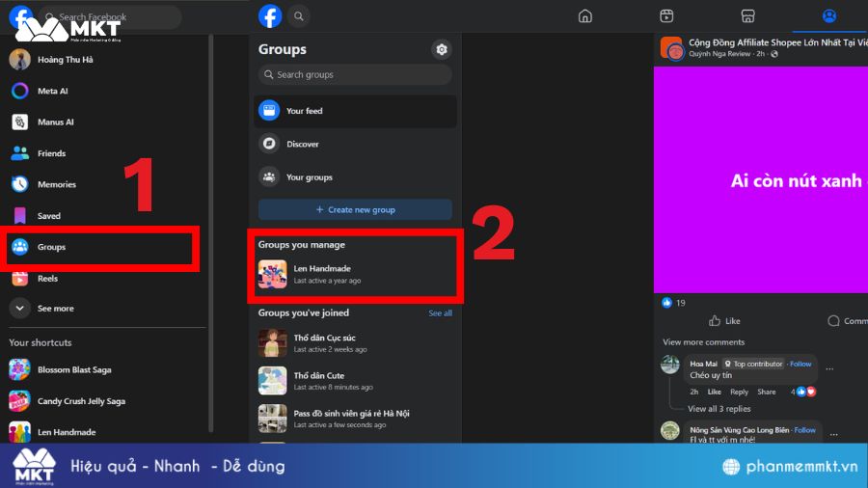Open Thổ dân Cục súc group
This screenshot has width=868, height=488.
click(355, 343)
